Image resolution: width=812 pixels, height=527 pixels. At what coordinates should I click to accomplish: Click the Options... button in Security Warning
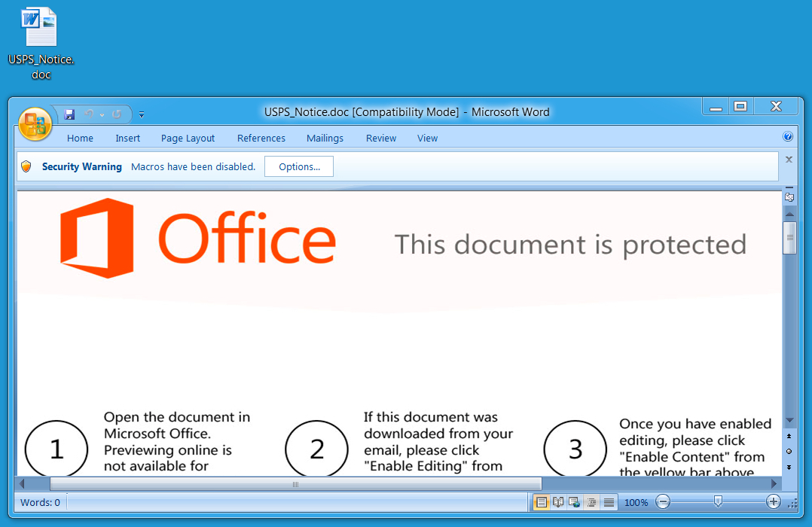tap(299, 166)
